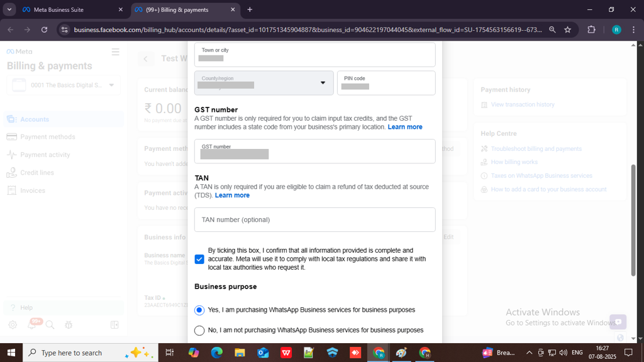Click the Town or city field
This screenshot has height=362, width=644.
click(315, 55)
